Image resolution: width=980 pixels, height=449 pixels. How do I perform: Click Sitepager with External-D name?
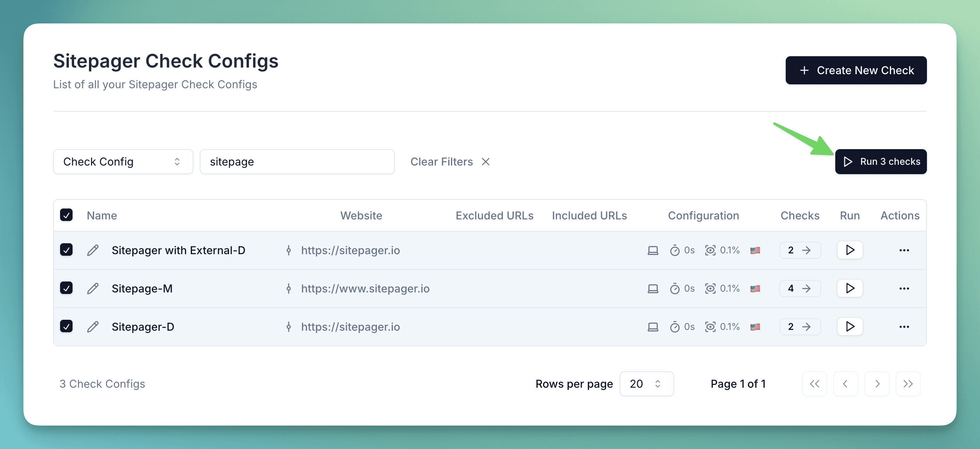[x=178, y=250]
